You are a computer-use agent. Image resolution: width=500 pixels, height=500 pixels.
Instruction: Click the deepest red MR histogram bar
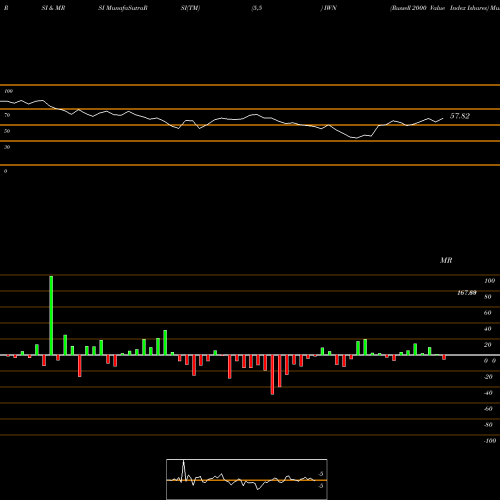[x=272, y=375]
